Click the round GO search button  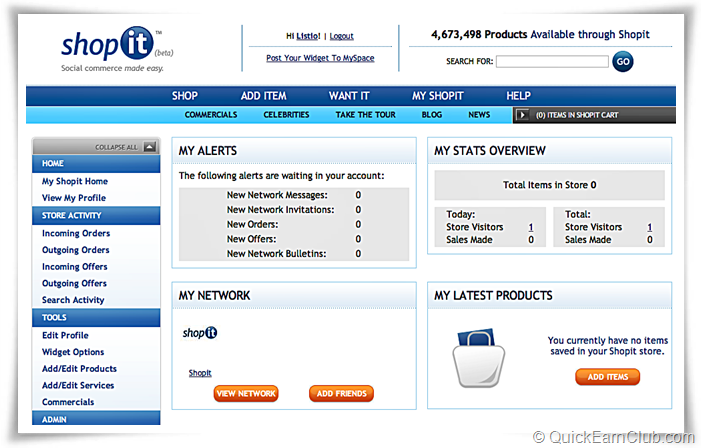click(x=623, y=62)
